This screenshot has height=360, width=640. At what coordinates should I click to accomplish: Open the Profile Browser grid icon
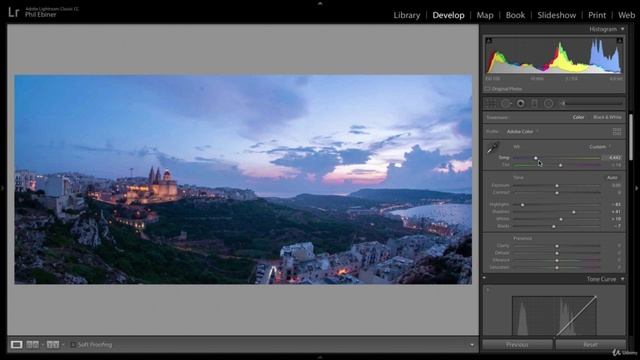(x=617, y=131)
